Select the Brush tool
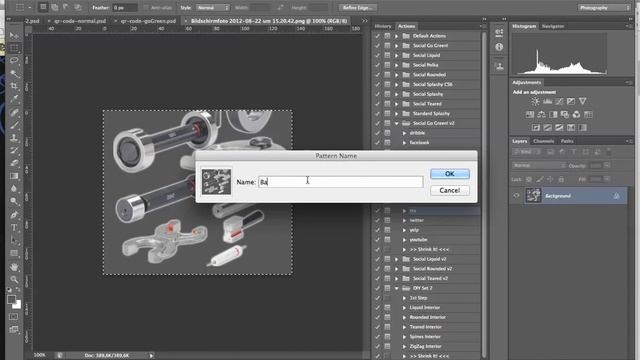Image resolution: width=640 pixels, height=360 pixels. pyautogui.click(x=14, y=124)
